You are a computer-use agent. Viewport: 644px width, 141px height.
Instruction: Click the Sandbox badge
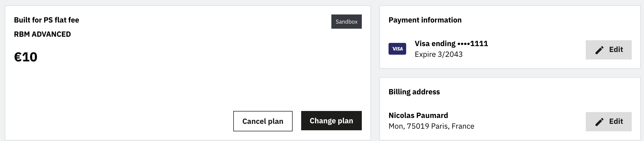coord(346,22)
